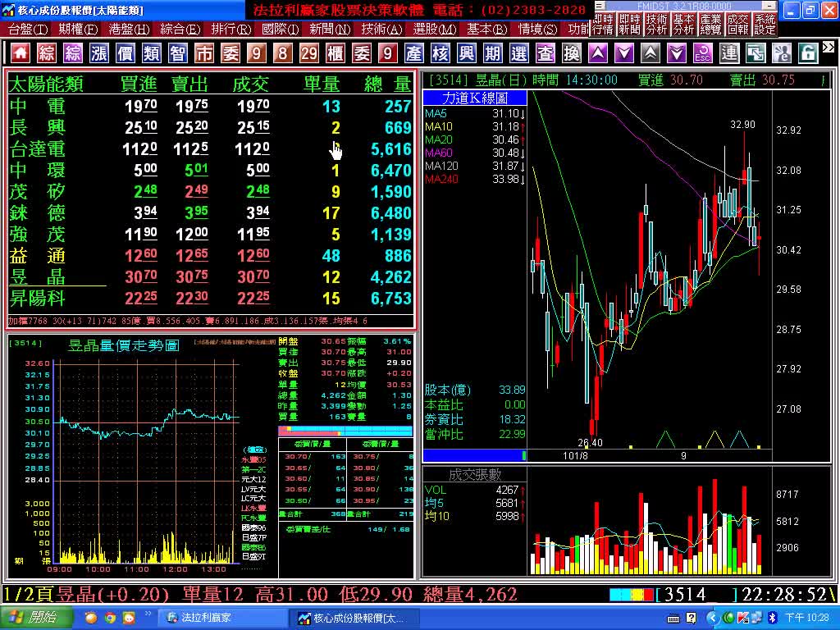
Task: Click the 期 futures toolbar icon
Action: [x=493, y=53]
